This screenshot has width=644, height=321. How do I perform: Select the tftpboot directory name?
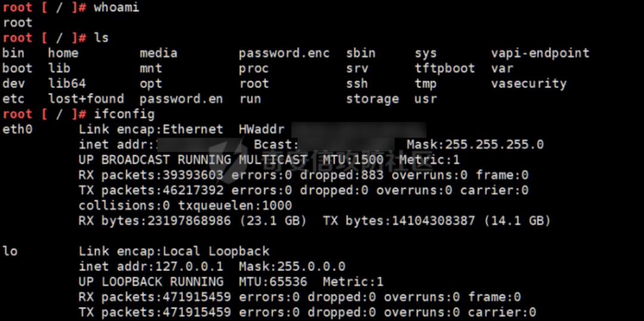coord(444,68)
